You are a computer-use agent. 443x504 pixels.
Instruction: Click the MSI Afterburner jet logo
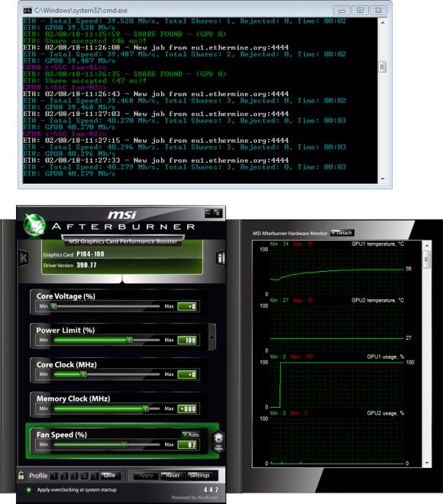tap(34, 225)
